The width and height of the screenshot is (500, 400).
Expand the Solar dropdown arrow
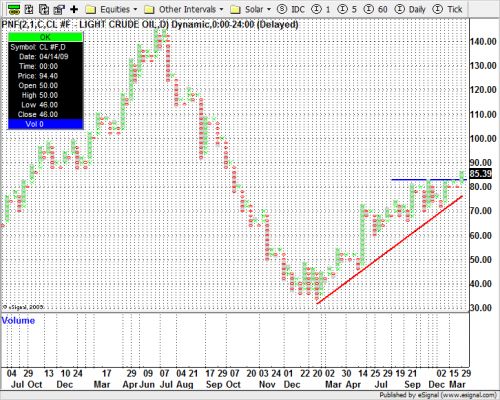(x=269, y=9)
